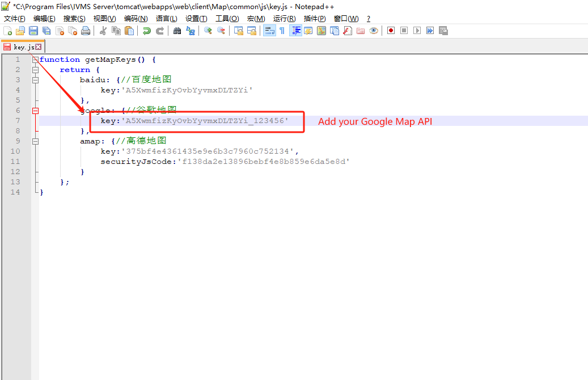Toggle word wrap in the toolbar
The height and width of the screenshot is (380, 588).
(x=269, y=31)
